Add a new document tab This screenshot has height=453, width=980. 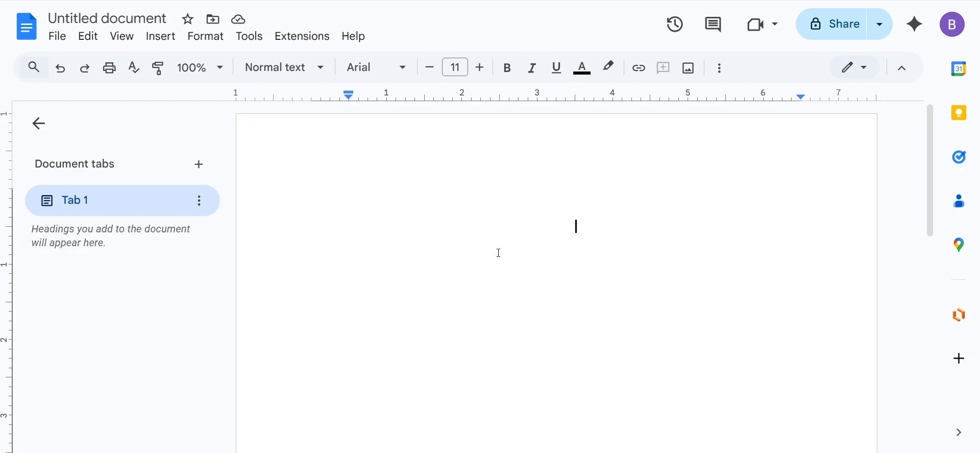[199, 164]
